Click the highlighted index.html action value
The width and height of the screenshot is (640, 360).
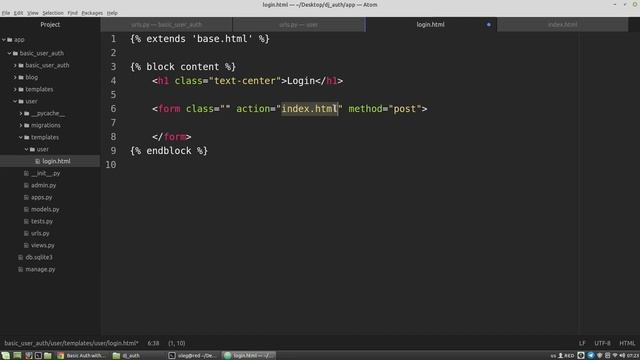tap(310, 109)
